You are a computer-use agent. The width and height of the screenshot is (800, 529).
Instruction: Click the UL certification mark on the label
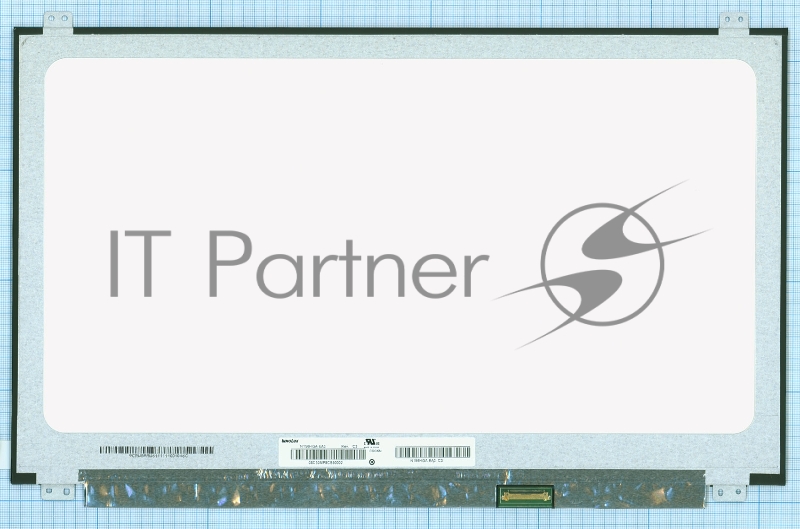[370, 442]
